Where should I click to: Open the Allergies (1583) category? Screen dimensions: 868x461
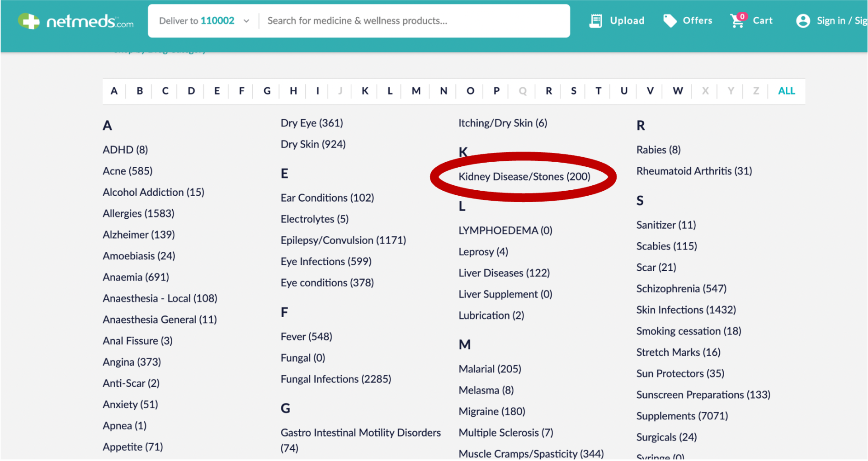[138, 213]
